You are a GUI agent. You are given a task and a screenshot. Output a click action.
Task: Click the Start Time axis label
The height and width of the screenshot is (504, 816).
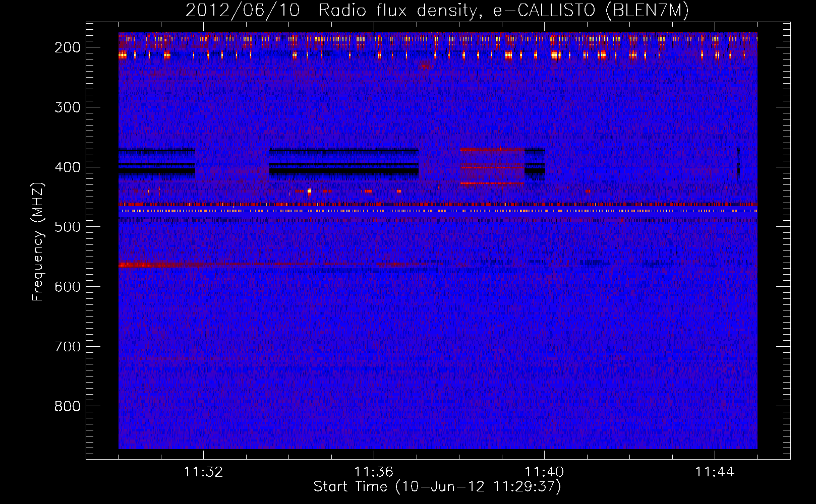[437, 487]
